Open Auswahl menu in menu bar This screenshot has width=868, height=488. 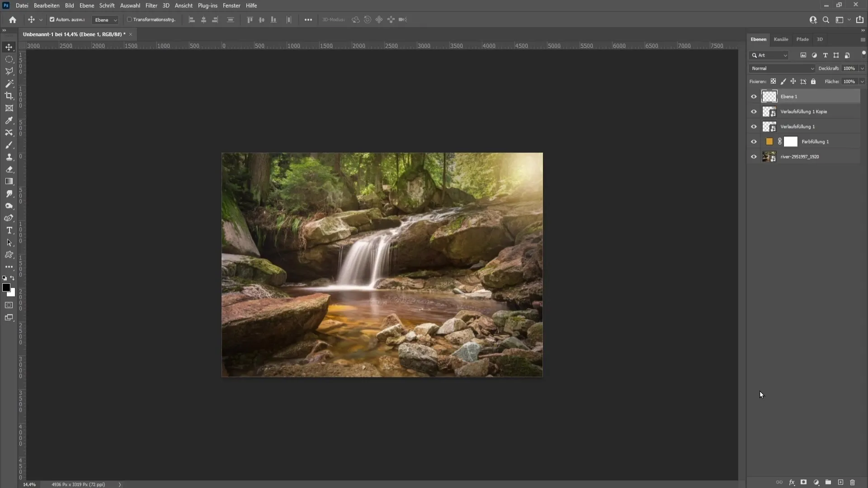pyautogui.click(x=129, y=5)
